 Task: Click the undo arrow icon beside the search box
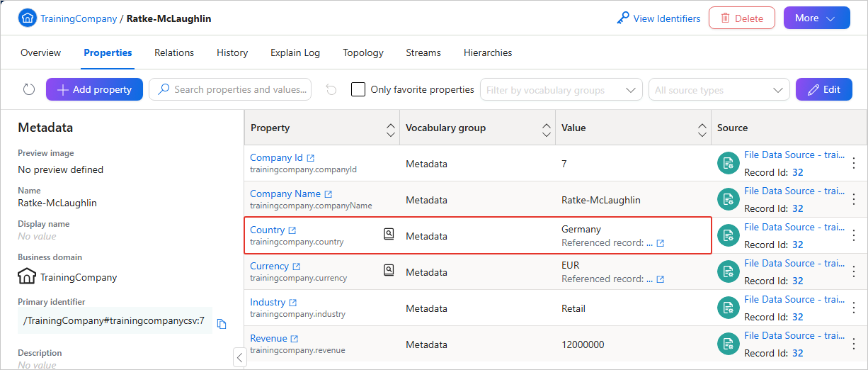[331, 89]
